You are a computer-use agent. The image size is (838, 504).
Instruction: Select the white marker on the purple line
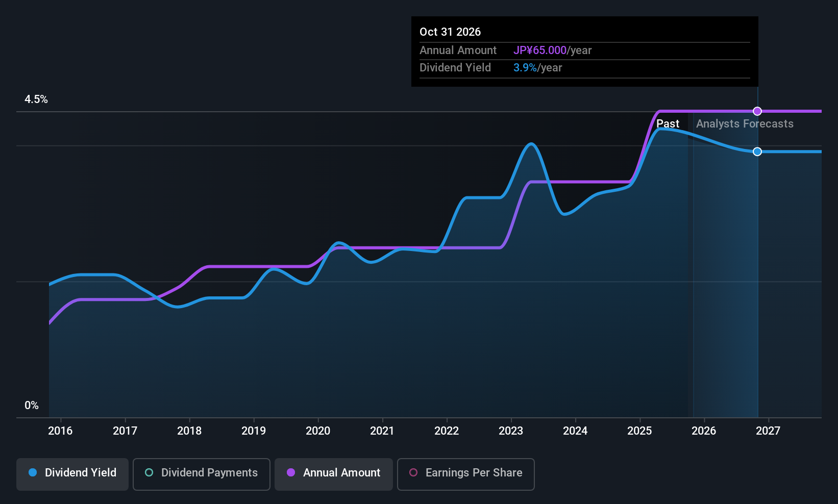[x=757, y=111]
